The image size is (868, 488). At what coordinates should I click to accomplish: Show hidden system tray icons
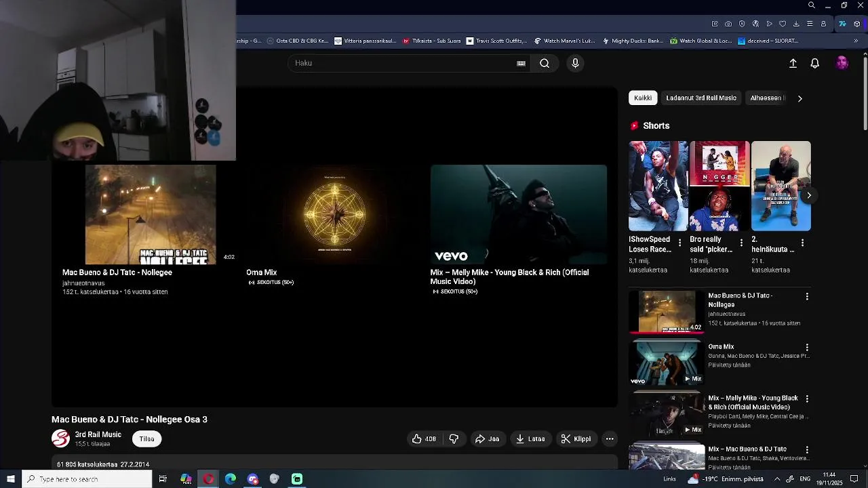[777, 479]
